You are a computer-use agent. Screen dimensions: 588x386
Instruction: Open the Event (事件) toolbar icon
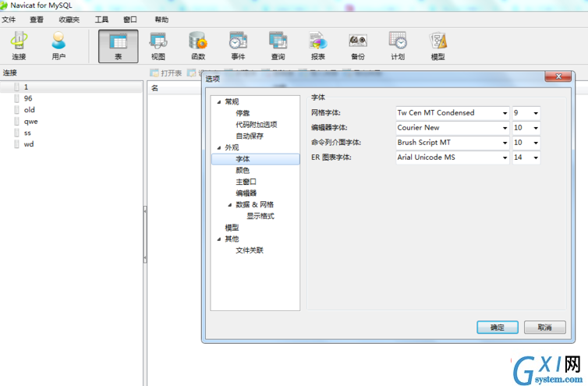(x=238, y=46)
